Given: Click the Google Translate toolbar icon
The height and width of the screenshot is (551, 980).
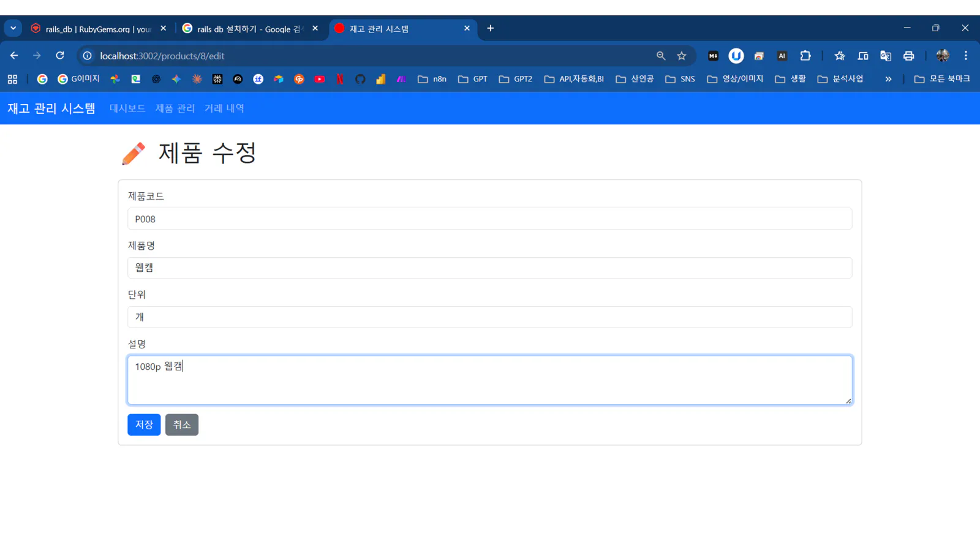Looking at the screenshot, I should point(885,55).
